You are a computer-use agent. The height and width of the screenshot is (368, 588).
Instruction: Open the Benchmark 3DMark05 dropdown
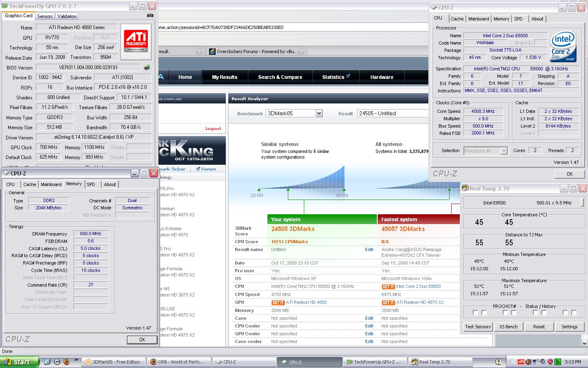[319, 113]
